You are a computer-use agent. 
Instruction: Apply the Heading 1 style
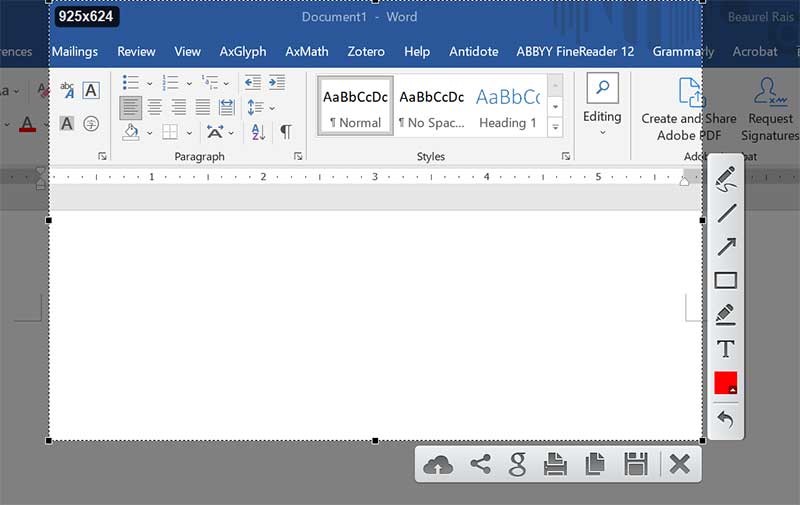507,106
